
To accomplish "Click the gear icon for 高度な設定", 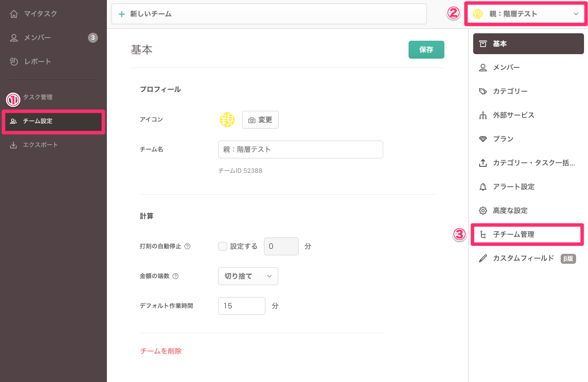I will tap(483, 211).
